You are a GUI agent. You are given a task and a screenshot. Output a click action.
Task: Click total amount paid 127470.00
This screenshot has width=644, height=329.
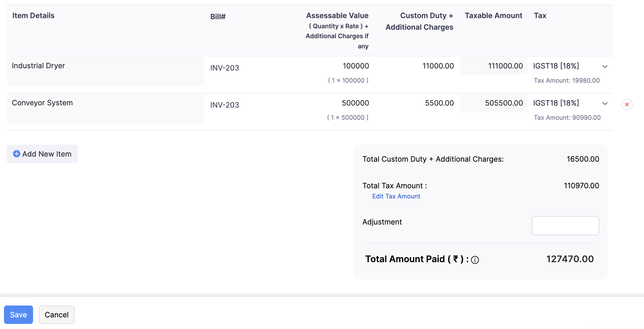click(570, 259)
